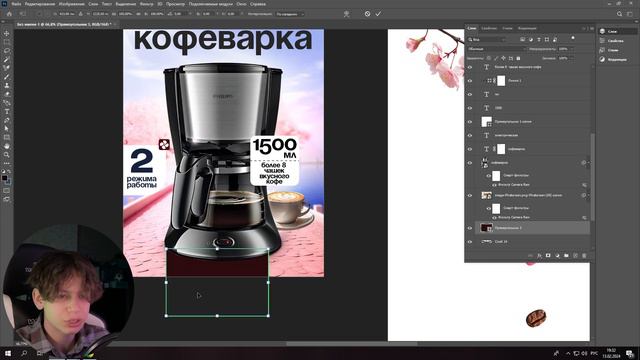Hide the Прямоугольник 3 layer
The height and width of the screenshot is (360, 640).
coord(470,228)
